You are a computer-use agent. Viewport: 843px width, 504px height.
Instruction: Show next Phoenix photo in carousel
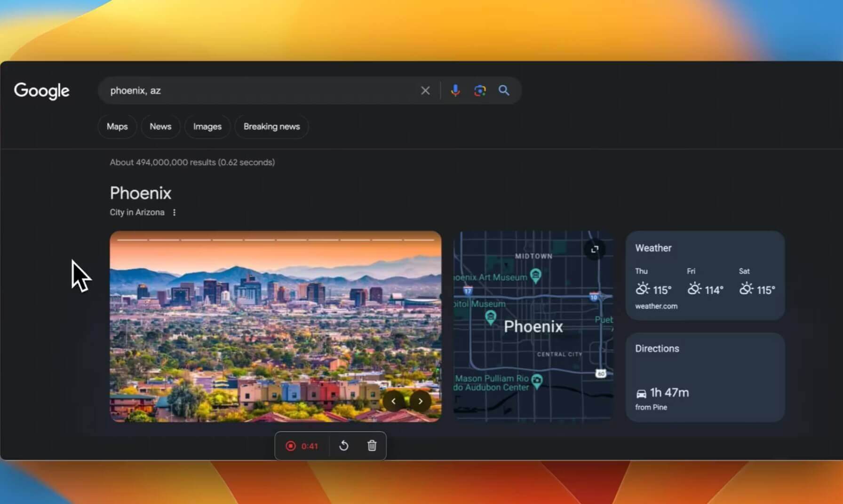tap(420, 401)
